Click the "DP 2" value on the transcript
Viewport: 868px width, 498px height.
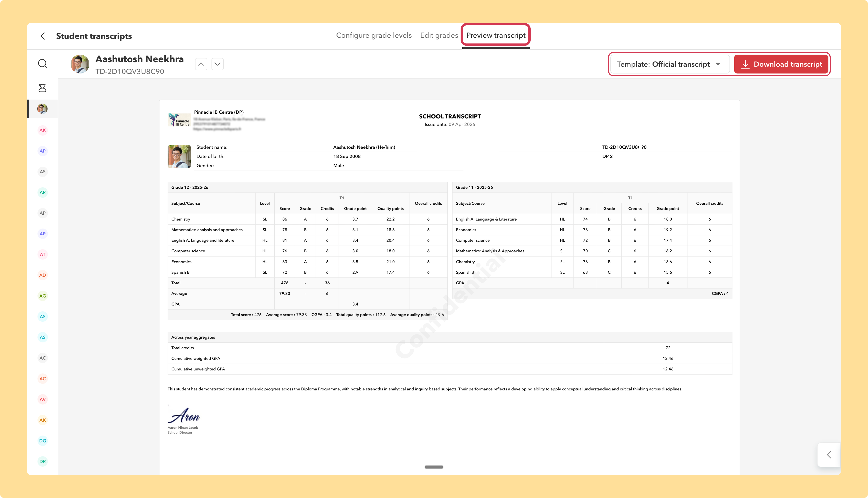607,156
